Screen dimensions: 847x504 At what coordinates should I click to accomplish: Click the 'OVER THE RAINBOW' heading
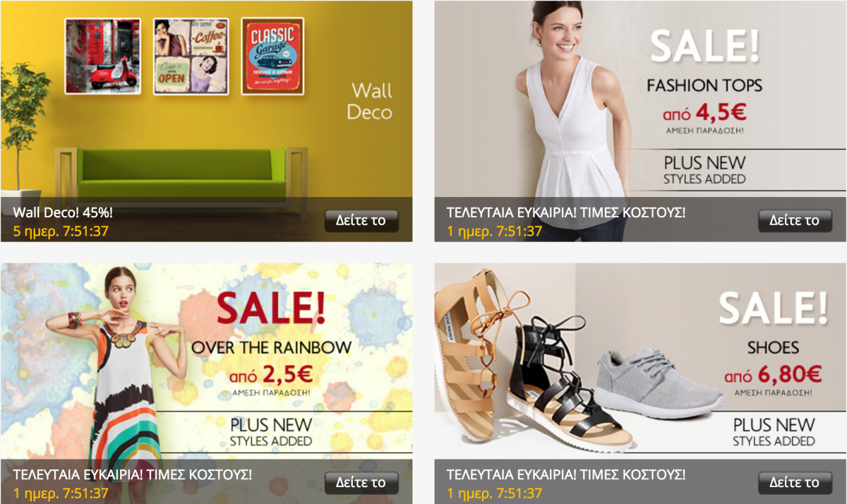pyautogui.click(x=272, y=347)
